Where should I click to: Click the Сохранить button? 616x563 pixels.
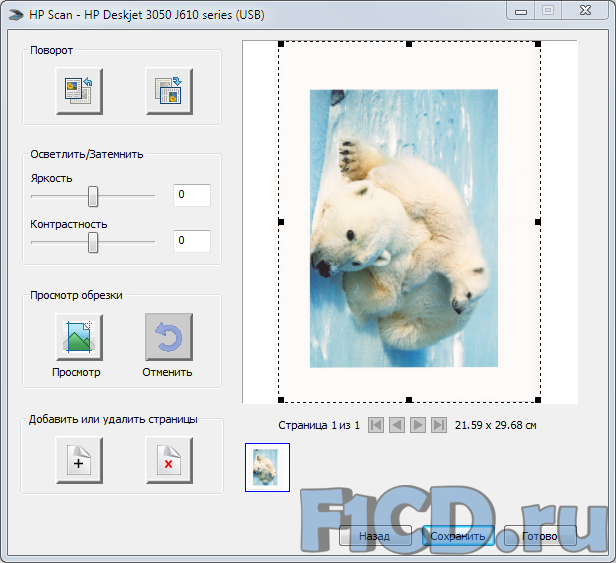[458, 535]
